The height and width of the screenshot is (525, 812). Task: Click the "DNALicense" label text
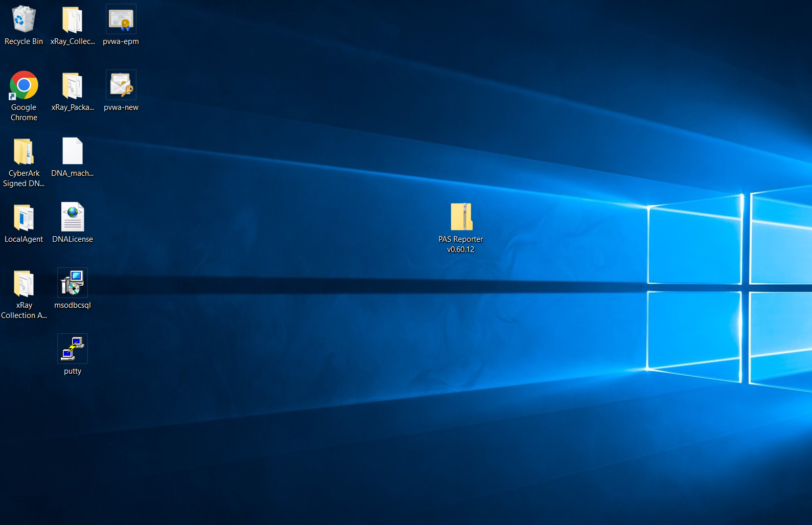(x=73, y=239)
